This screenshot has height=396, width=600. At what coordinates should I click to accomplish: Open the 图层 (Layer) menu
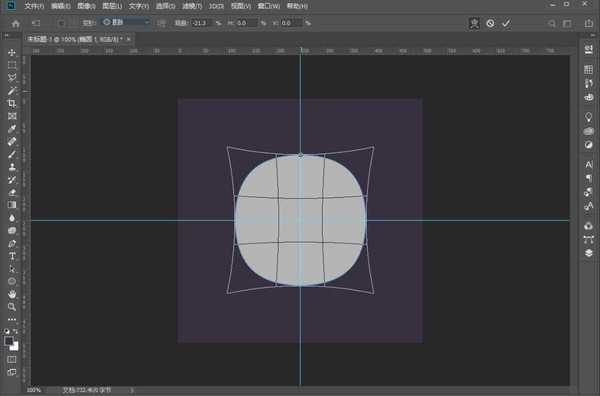pos(112,6)
